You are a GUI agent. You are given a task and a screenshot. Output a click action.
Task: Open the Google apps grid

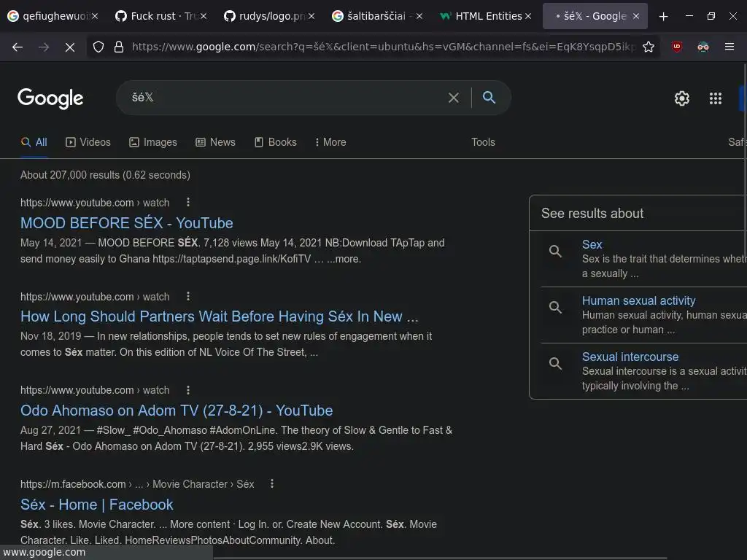coord(715,98)
